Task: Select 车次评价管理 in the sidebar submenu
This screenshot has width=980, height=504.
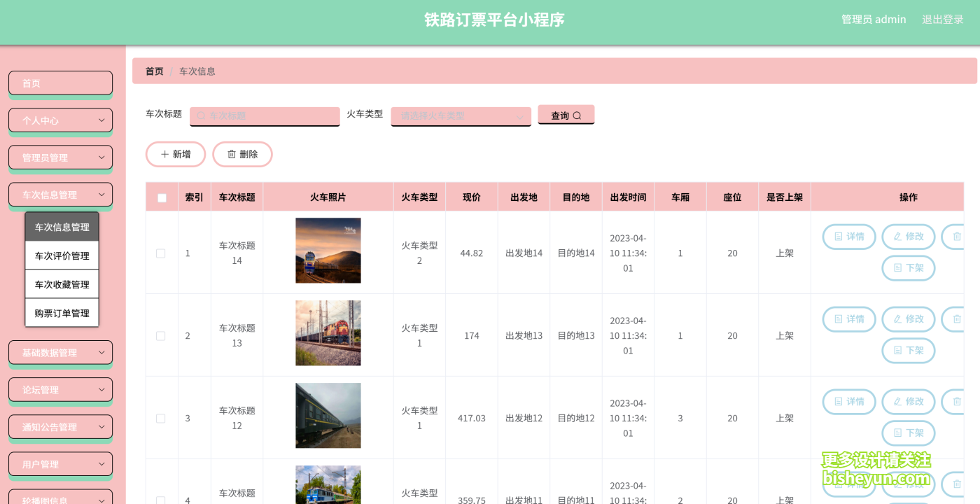Action: [62, 255]
